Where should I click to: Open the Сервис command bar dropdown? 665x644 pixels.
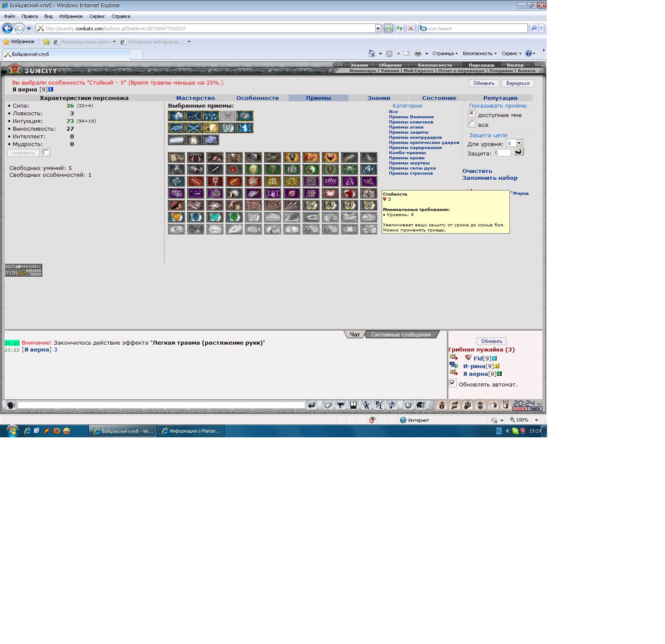pyautogui.click(x=512, y=53)
